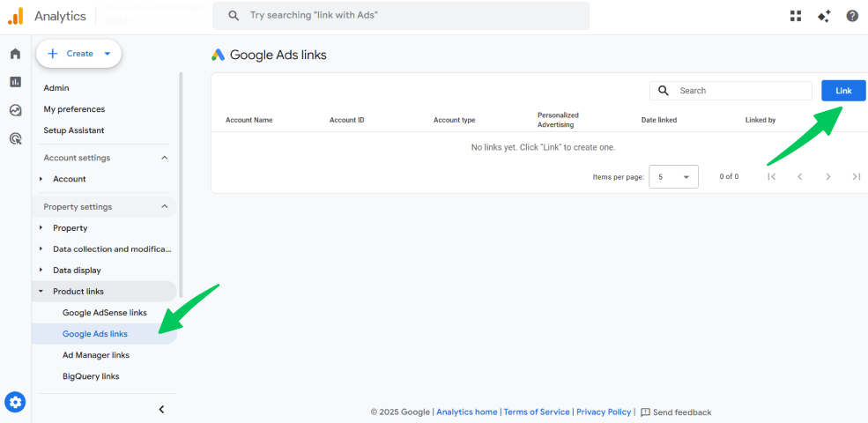The width and height of the screenshot is (868, 423).
Task: Open the Admin gear icon
Action: tap(15, 402)
